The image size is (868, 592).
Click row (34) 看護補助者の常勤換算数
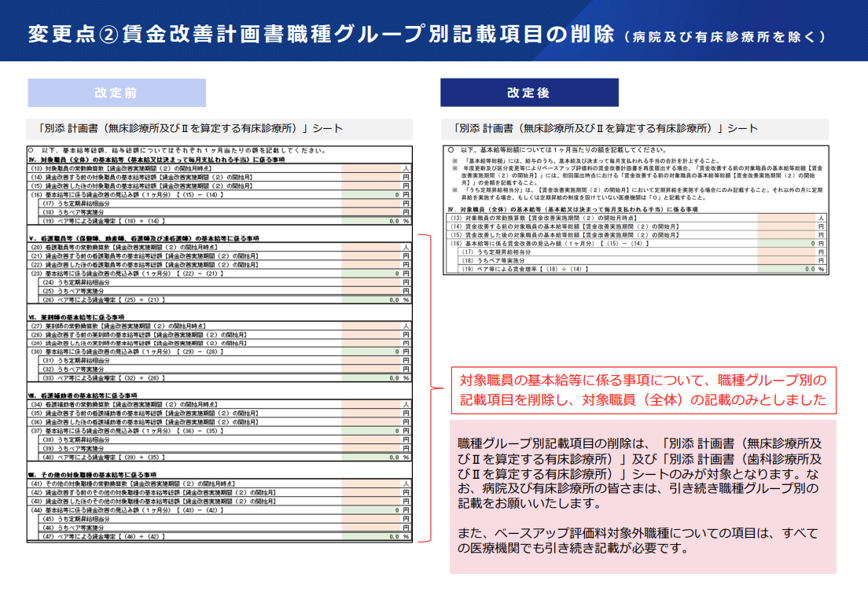[x=219, y=405]
